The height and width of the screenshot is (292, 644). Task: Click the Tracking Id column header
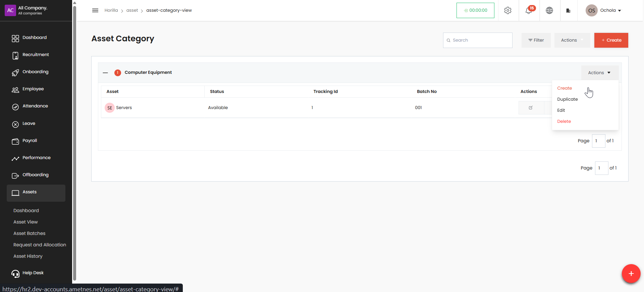325,92
